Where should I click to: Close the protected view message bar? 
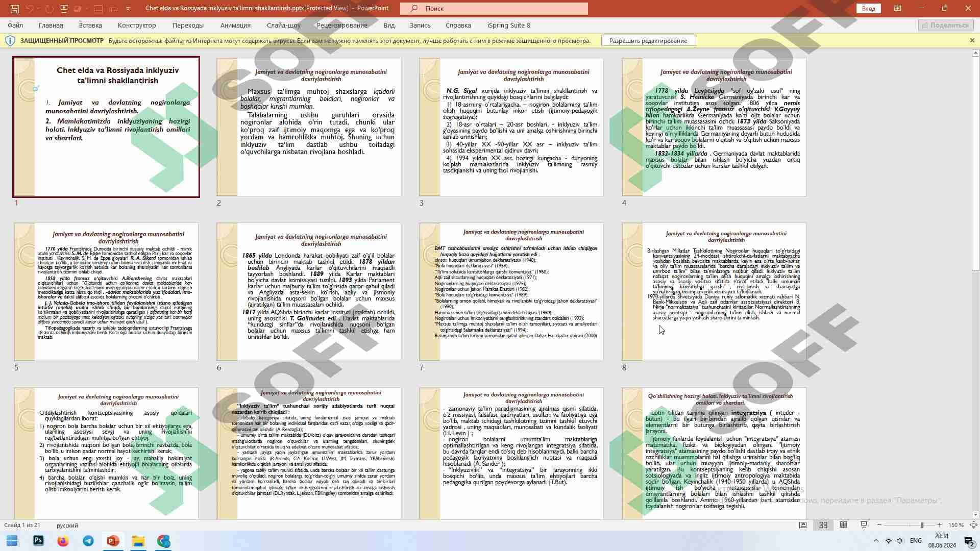point(972,40)
